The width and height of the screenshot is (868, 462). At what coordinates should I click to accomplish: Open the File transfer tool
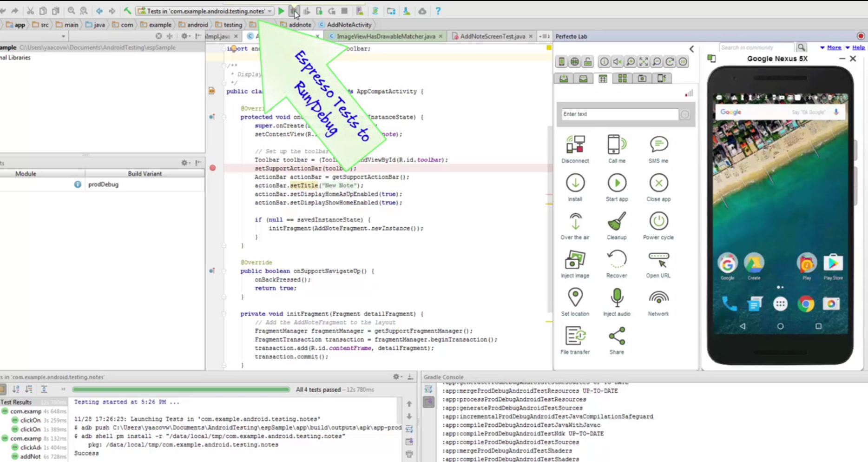pos(575,336)
